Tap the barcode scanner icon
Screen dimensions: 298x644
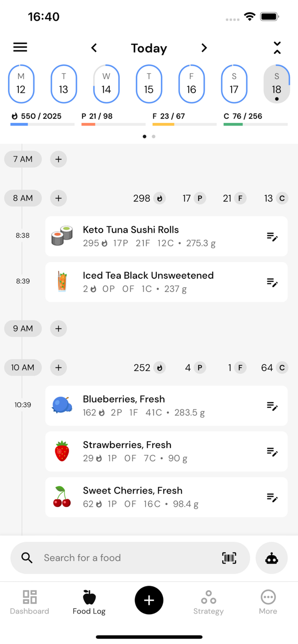[x=229, y=558]
